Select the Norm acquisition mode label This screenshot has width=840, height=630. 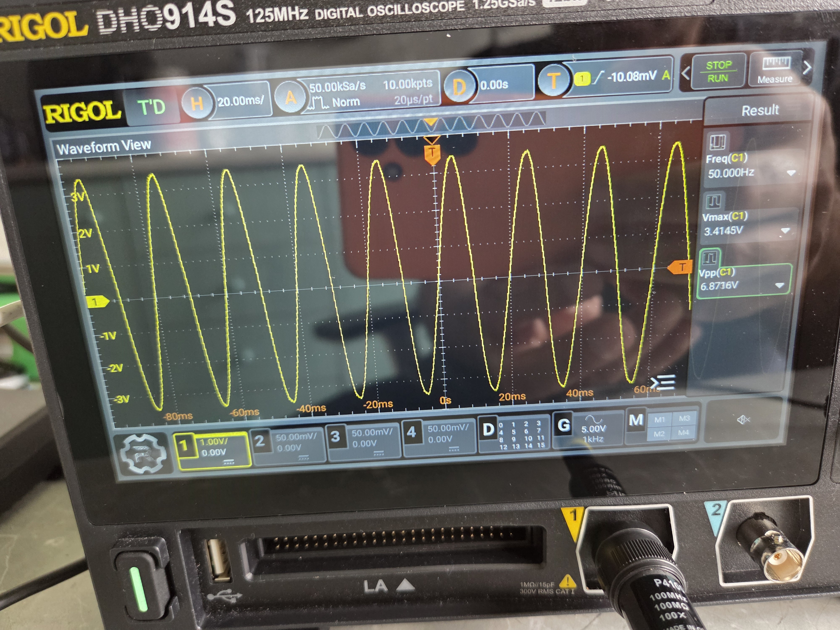pos(346,102)
